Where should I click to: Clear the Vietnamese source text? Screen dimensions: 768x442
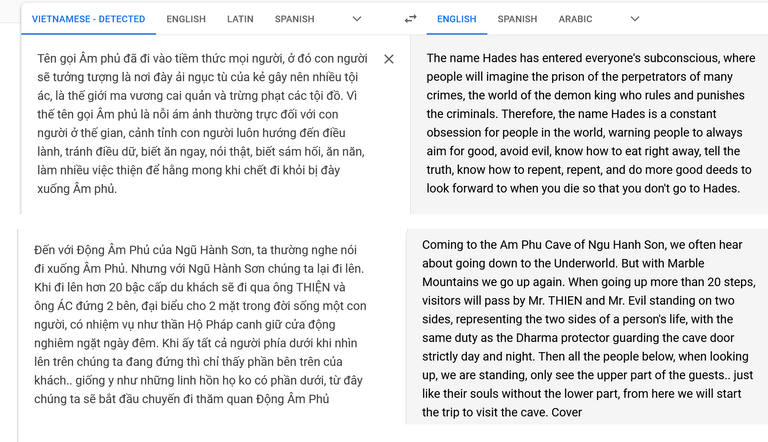tap(389, 59)
